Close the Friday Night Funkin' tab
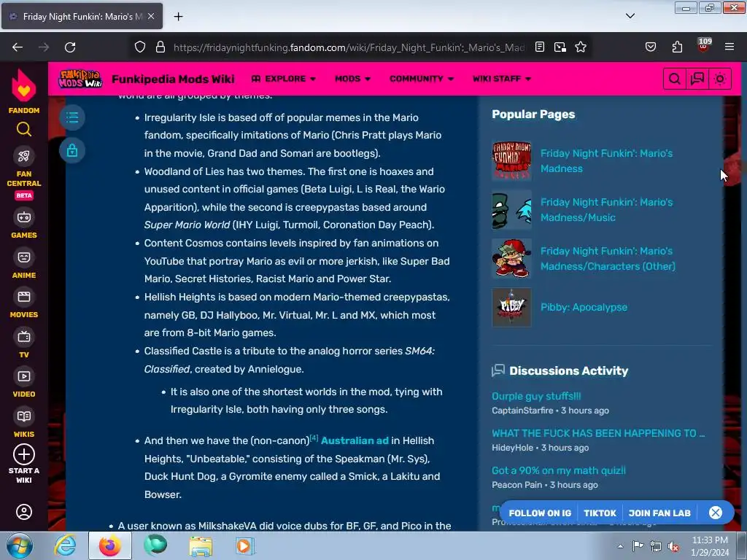 pyautogui.click(x=151, y=16)
